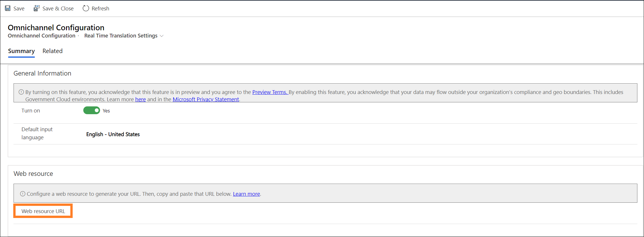Expand the Real Time Translation Settings chevron
This screenshot has height=237, width=644.
(x=162, y=36)
